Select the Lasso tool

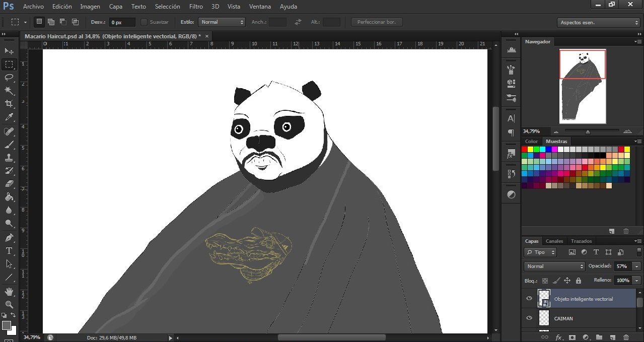pyautogui.click(x=9, y=77)
